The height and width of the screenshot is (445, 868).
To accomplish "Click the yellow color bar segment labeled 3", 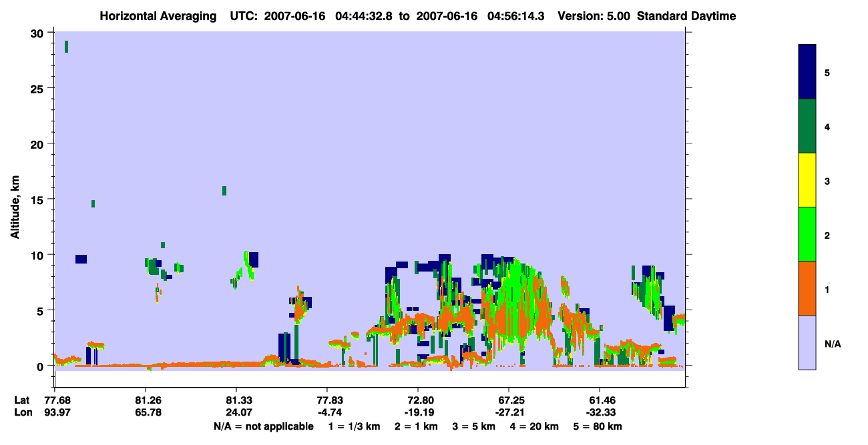I will pyautogui.click(x=807, y=180).
